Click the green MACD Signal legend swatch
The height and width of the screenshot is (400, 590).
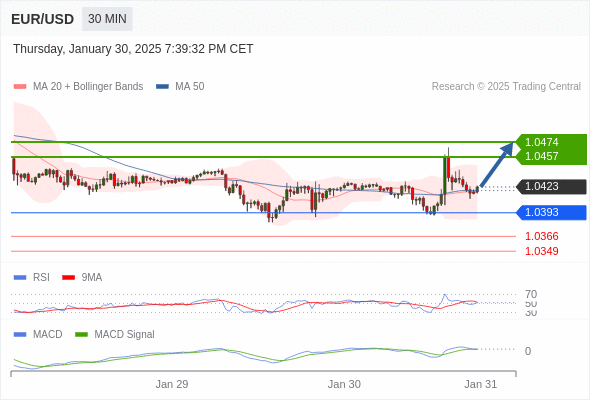click(81, 335)
